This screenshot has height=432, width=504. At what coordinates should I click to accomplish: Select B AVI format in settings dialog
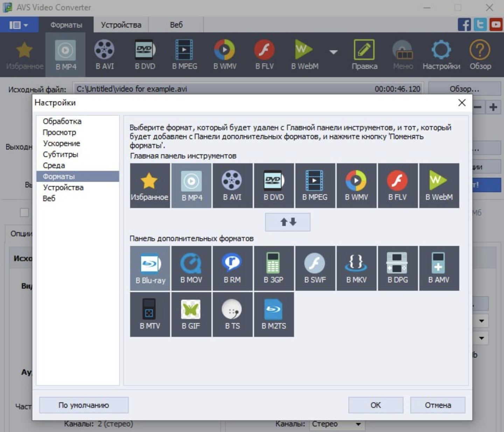pos(232,186)
